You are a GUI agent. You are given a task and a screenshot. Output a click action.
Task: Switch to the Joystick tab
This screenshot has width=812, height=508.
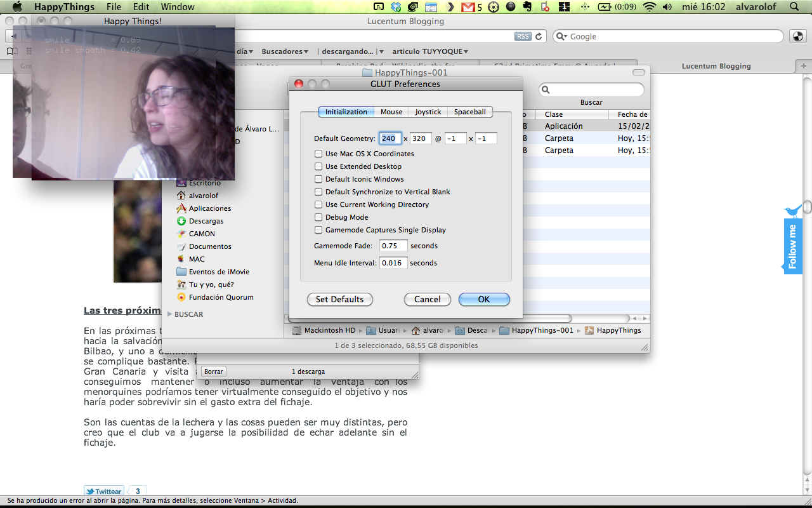tap(428, 112)
